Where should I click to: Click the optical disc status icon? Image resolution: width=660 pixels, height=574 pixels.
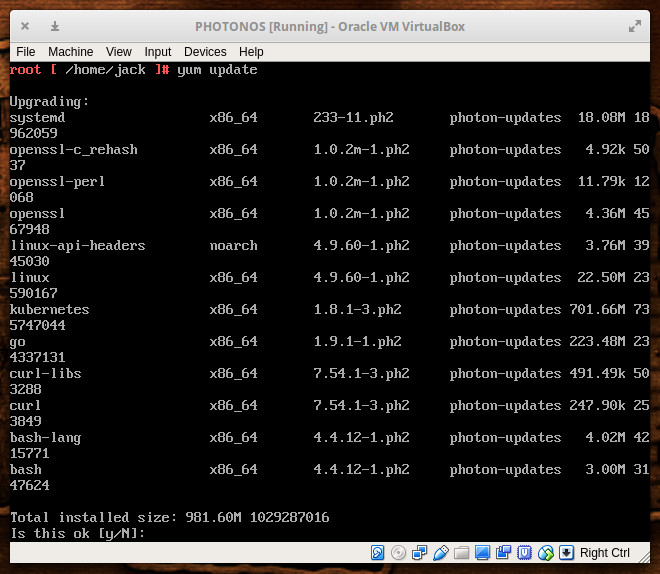[x=398, y=553]
